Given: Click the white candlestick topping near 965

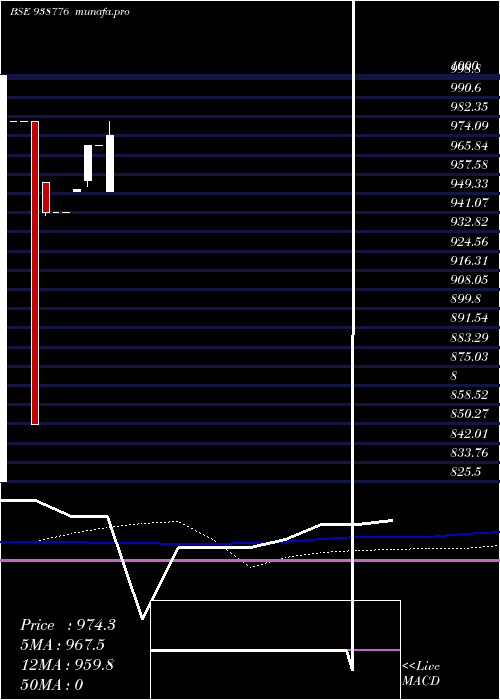Looking at the screenshot, I should (x=88, y=163).
